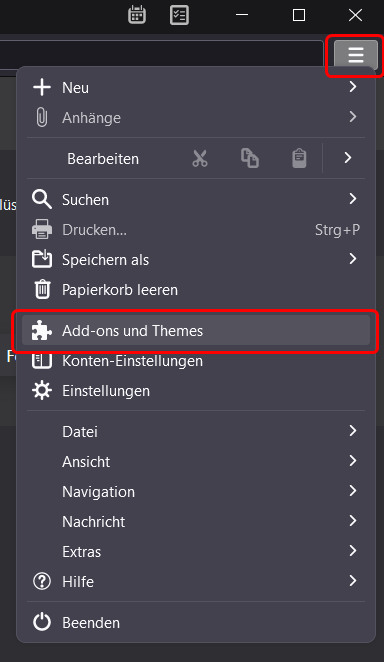The height and width of the screenshot is (662, 384).
Task: Click the trash can Papierkorb icon
Action: pyautogui.click(x=42, y=290)
